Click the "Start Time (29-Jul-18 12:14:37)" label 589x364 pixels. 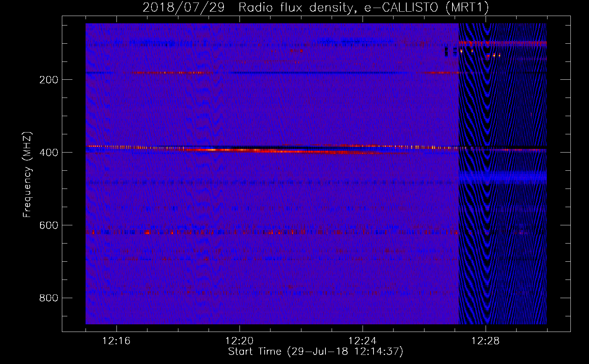tap(316, 352)
